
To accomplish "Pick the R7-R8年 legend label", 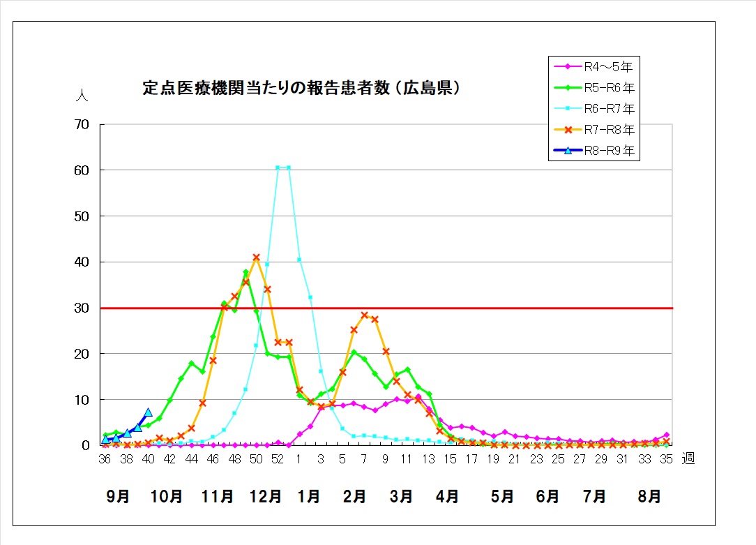I will (x=610, y=130).
